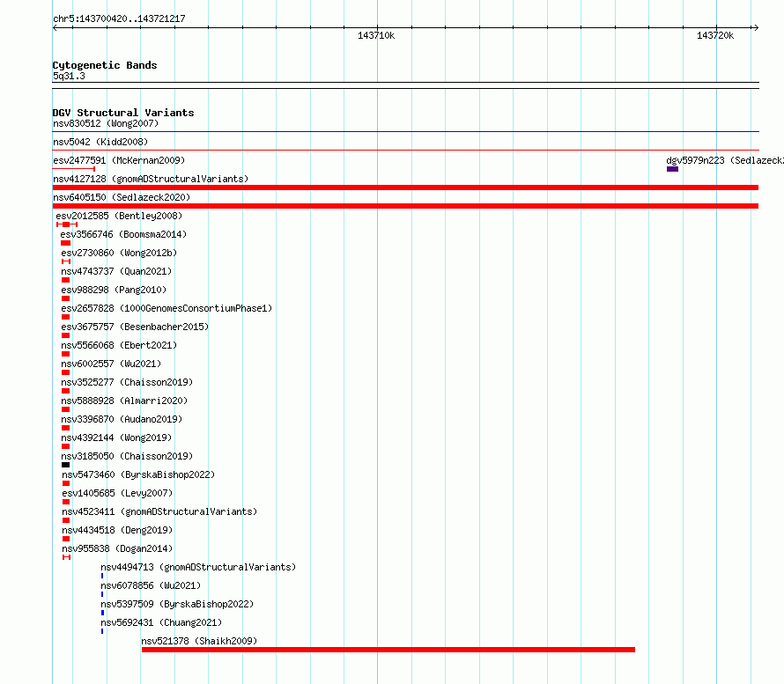Click the nsv4127128 (gnomADStructuralVariants) label
784x684 pixels.
pos(151,179)
